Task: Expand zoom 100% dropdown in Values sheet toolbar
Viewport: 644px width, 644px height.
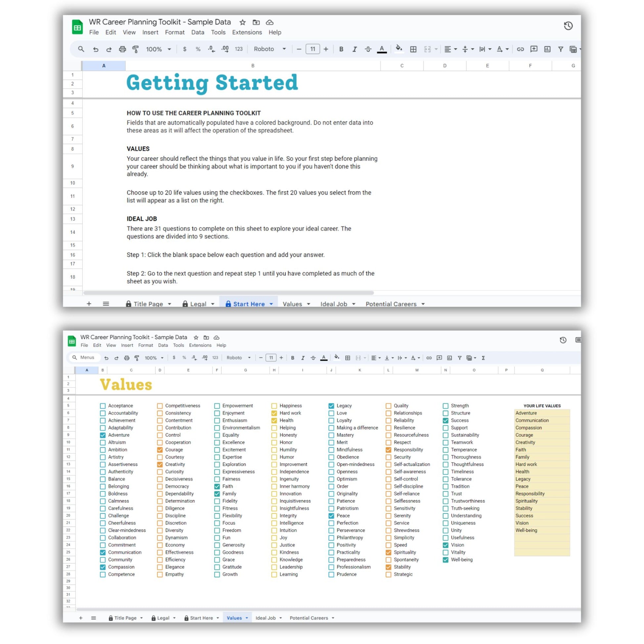Action: tap(154, 358)
